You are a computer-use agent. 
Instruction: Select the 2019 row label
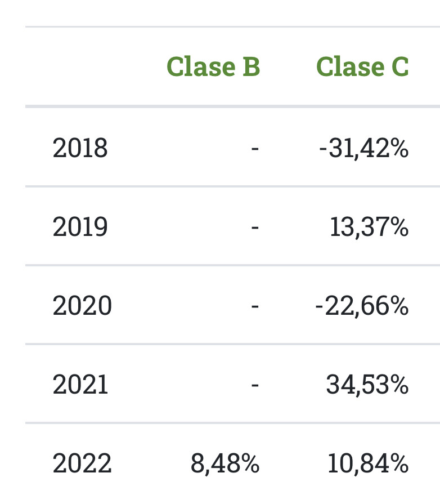coord(80,227)
